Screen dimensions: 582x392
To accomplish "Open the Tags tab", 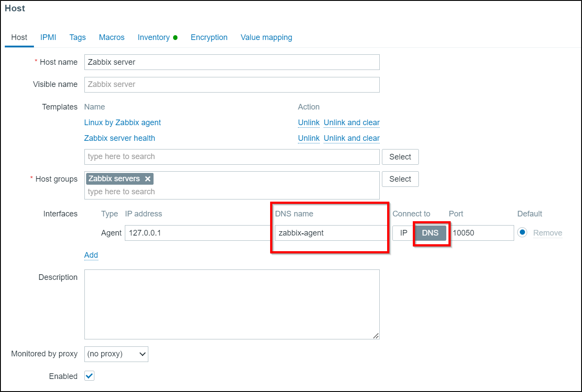I will pyautogui.click(x=77, y=37).
